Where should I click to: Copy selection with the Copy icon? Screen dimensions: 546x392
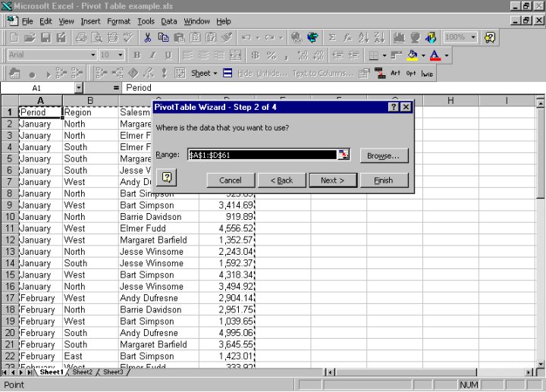pos(163,37)
